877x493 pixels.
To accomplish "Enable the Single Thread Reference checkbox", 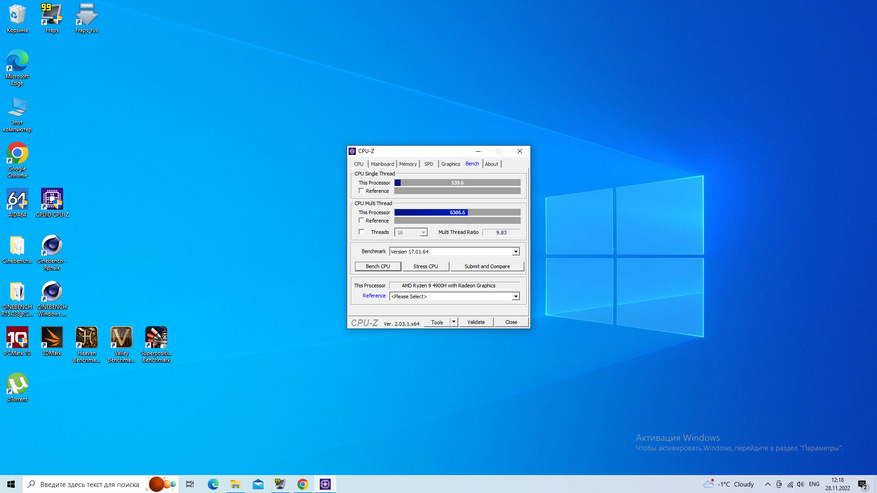I will [x=361, y=191].
